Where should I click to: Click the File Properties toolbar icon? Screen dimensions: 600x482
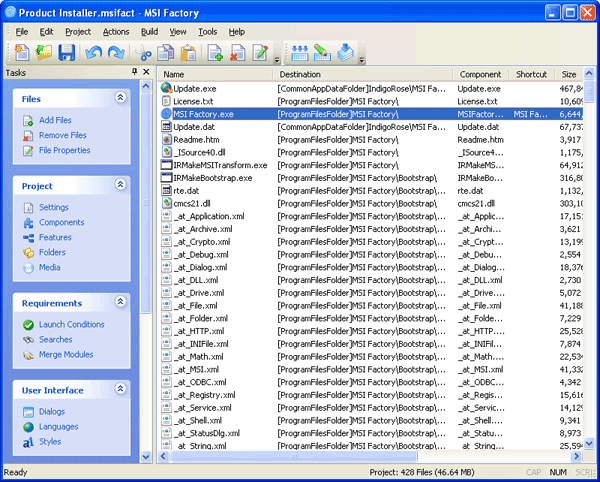coord(260,53)
